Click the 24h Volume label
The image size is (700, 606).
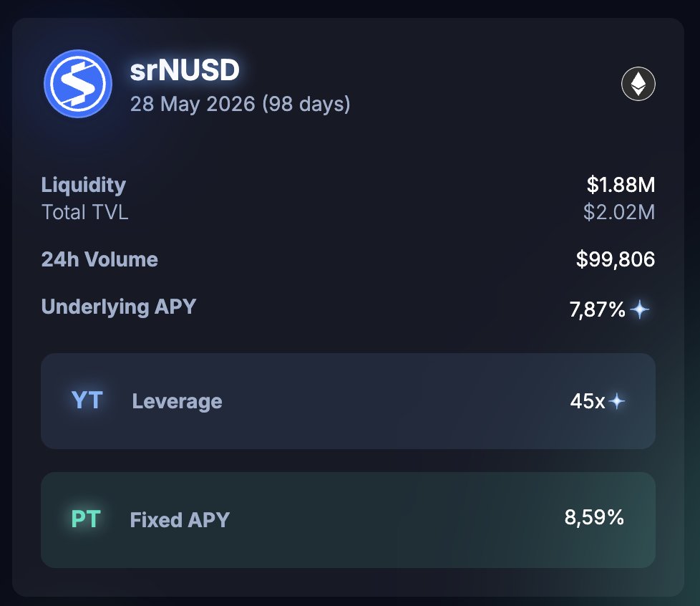tap(99, 259)
